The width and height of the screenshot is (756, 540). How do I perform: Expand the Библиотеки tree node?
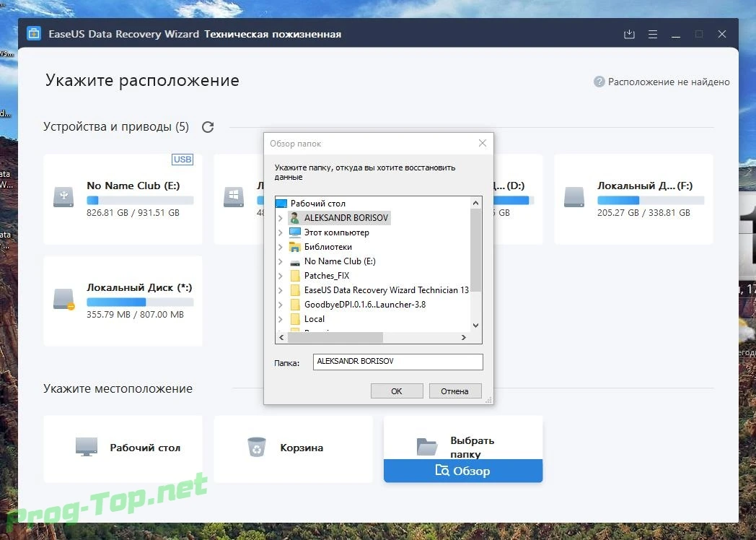point(281,247)
